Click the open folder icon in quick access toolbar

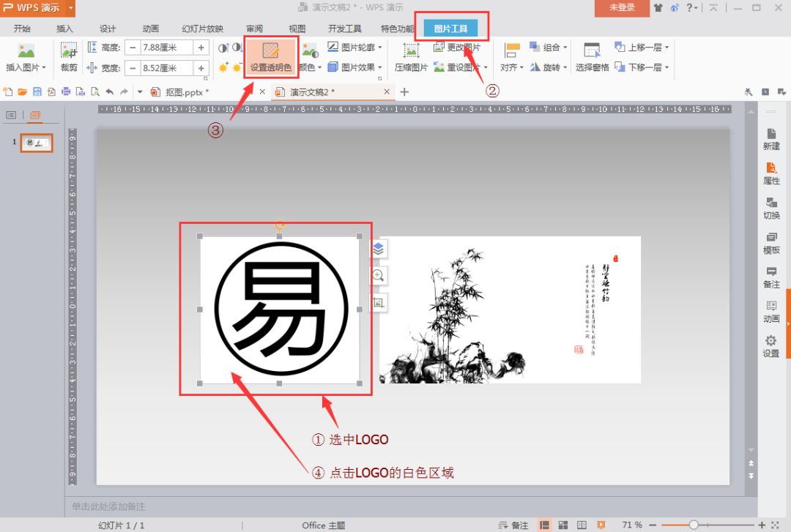tap(22, 91)
